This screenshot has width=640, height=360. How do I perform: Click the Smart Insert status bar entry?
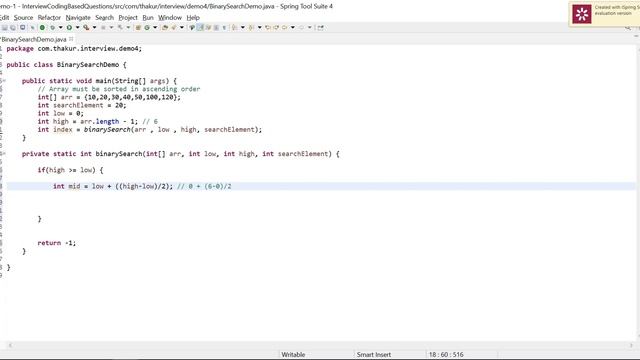click(373, 355)
